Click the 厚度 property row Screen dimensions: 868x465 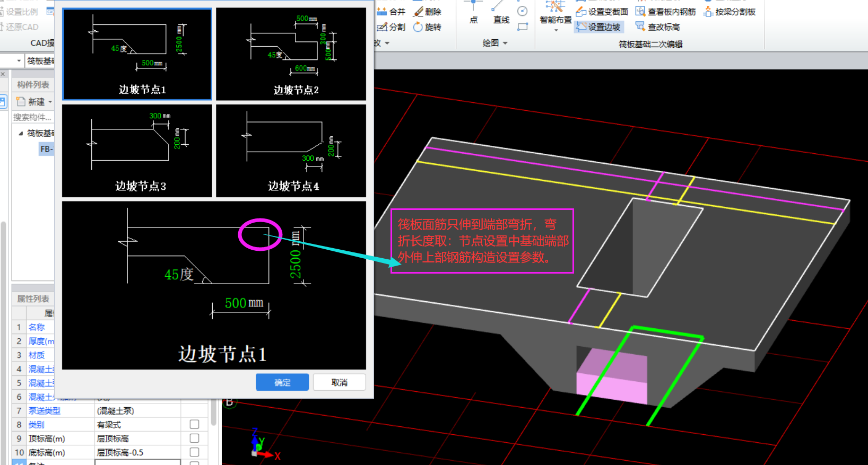(33, 341)
